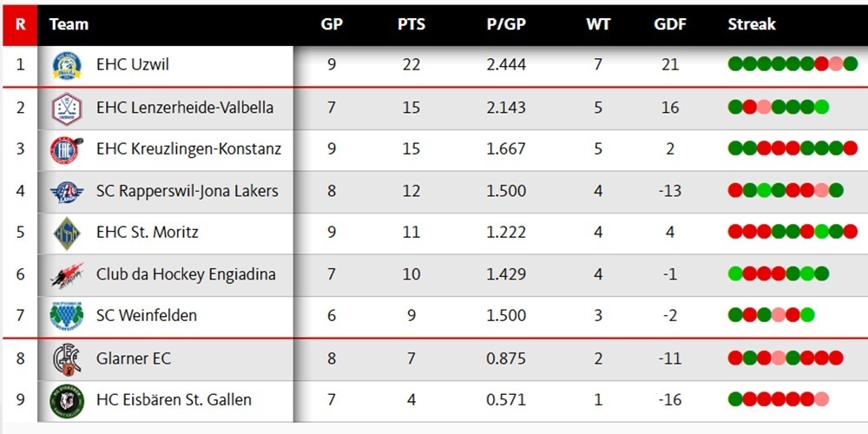Sort table by GP column header
The height and width of the screenshot is (434, 868).
tap(332, 24)
